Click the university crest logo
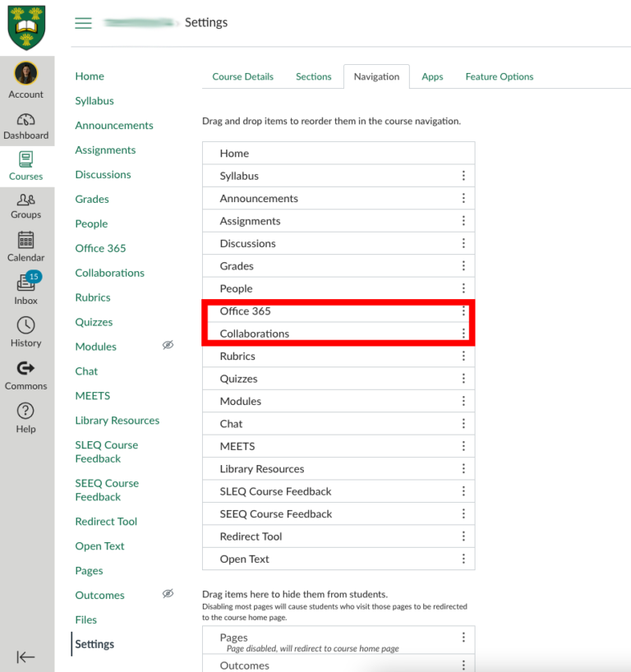The image size is (631, 672). coord(27,27)
